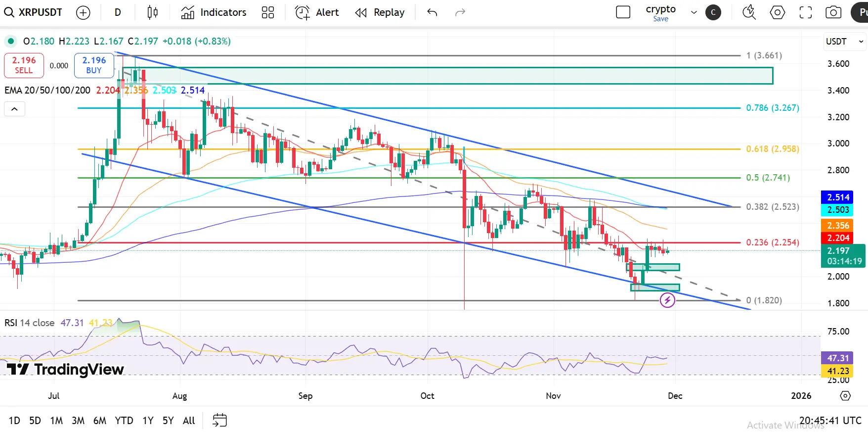Image resolution: width=868 pixels, height=433 pixels.
Task: Click the current price 2.197 countdown label
Action: 843,256
